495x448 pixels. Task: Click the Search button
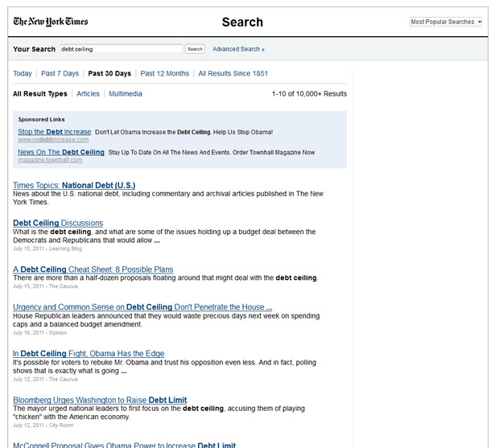pos(195,49)
